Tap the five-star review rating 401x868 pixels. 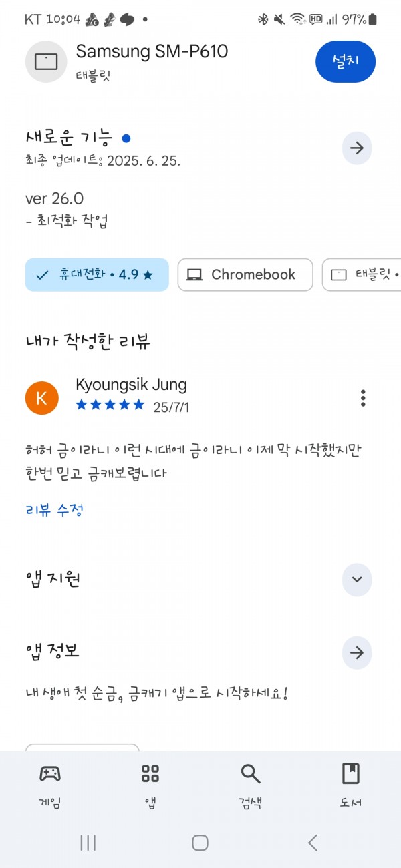click(x=110, y=405)
